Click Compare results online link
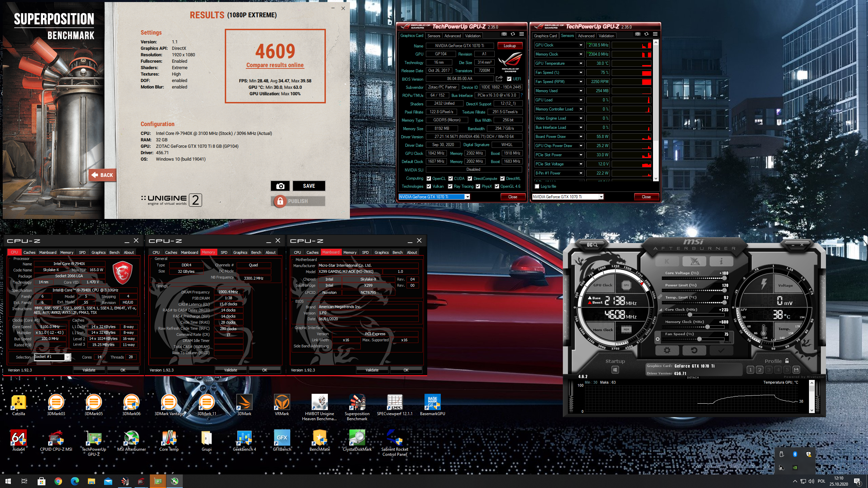Viewport: 868px width, 488px height. coord(275,65)
